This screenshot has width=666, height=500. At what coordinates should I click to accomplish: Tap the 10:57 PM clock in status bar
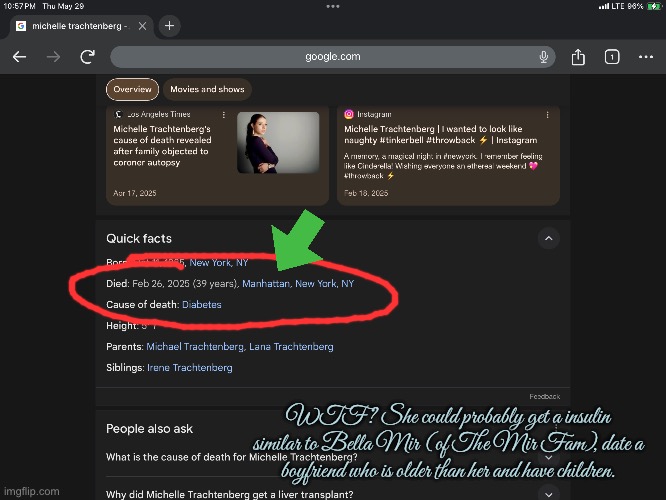(20, 6)
